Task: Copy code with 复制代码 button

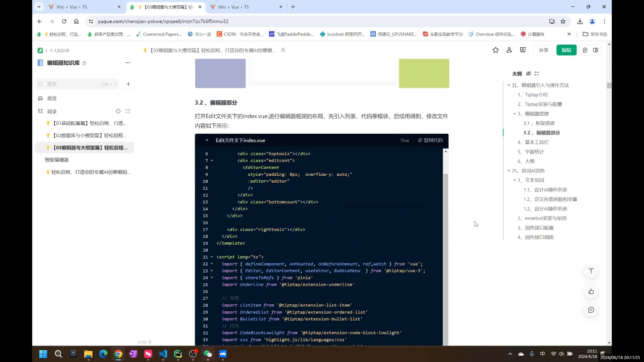Action: click(x=430, y=140)
